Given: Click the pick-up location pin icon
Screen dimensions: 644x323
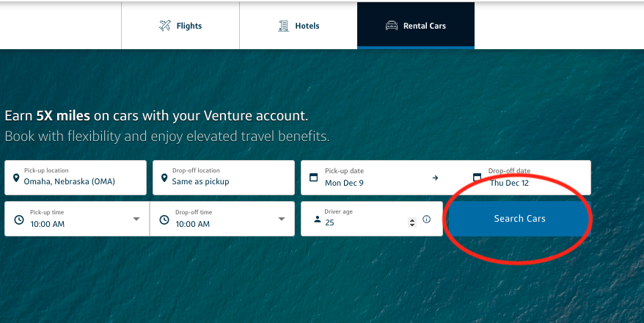Looking at the screenshot, I should (16, 178).
